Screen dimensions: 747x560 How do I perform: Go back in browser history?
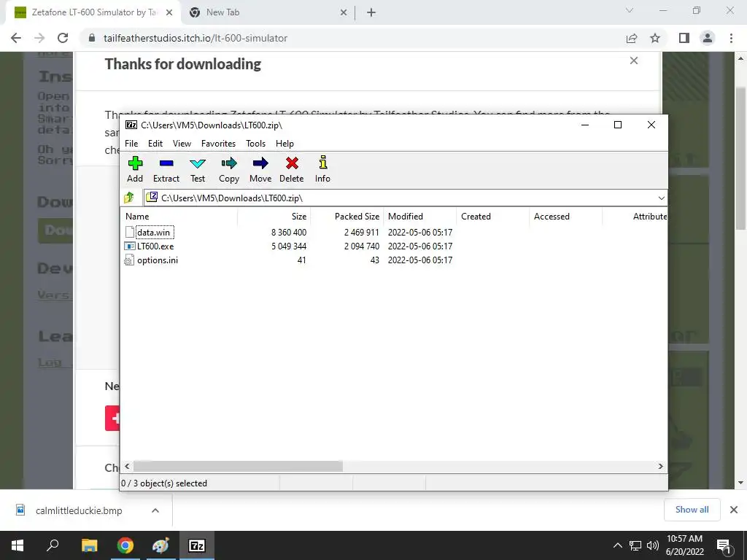(16, 38)
